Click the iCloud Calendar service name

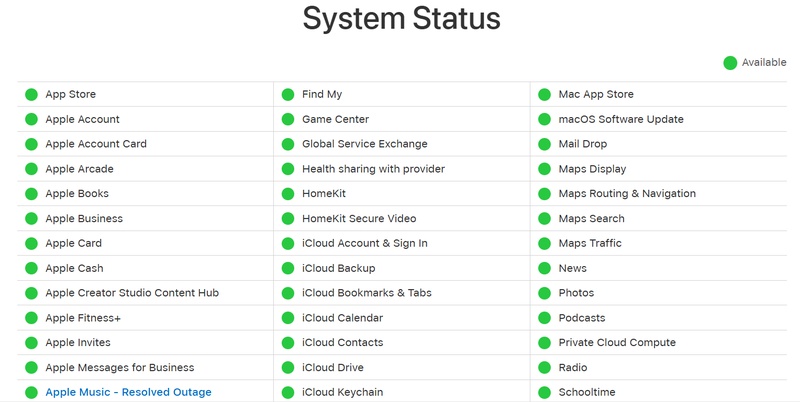342,318
